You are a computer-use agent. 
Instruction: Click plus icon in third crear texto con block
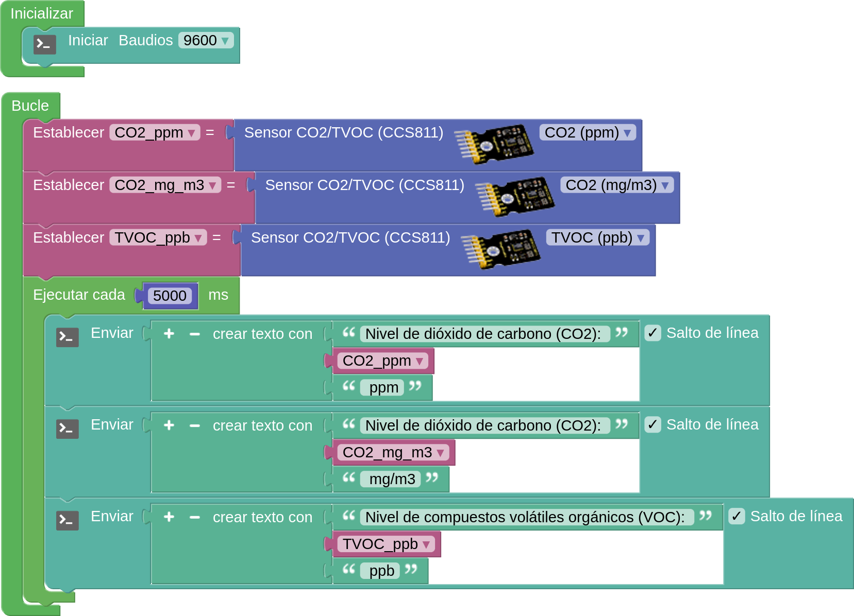pyautogui.click(x=169, y=517)
